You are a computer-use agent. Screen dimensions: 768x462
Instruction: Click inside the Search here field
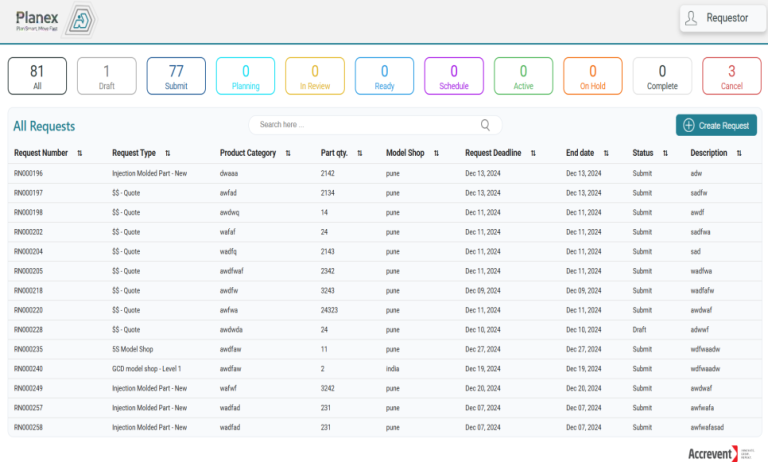365,125
